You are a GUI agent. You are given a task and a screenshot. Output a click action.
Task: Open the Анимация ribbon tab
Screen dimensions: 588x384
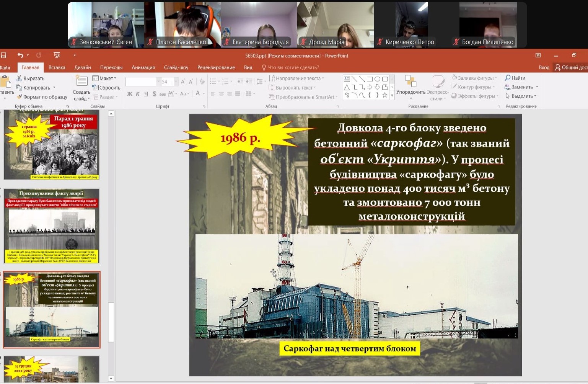pos(143,67)
